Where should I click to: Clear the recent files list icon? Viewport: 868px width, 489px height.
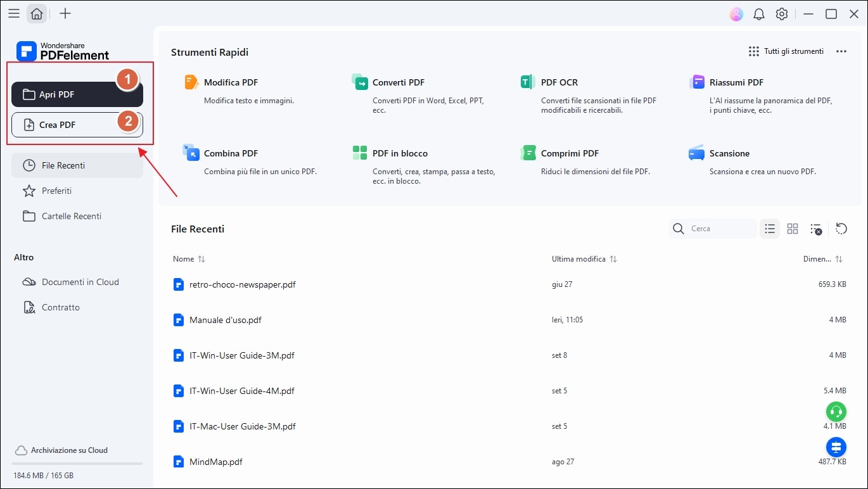[x=816, y=229]
